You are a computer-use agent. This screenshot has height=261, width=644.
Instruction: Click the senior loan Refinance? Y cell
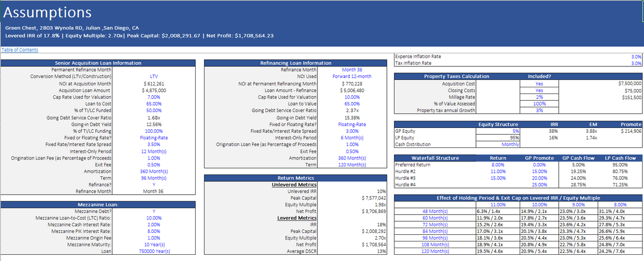point(154,184)
